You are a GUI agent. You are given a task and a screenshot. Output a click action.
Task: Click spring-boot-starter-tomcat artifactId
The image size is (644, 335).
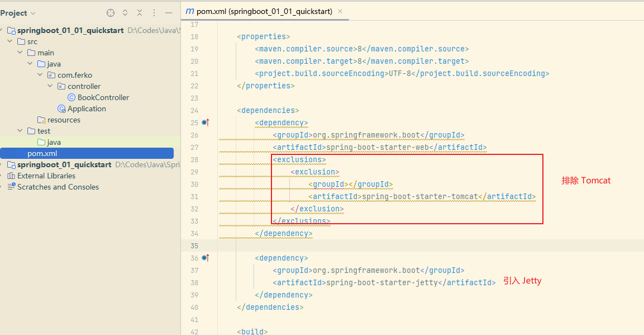(422, 196)
